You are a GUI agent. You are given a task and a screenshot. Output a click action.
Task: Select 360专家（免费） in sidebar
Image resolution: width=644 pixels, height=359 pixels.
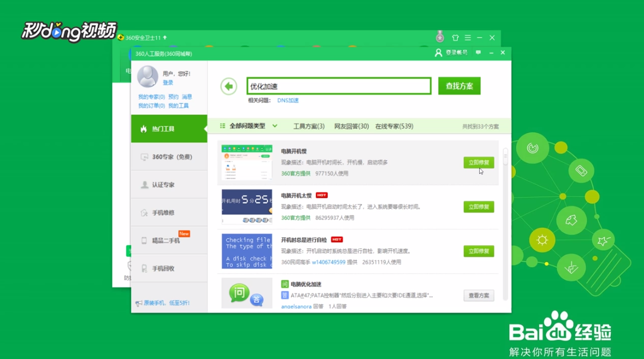pos(169,157)
